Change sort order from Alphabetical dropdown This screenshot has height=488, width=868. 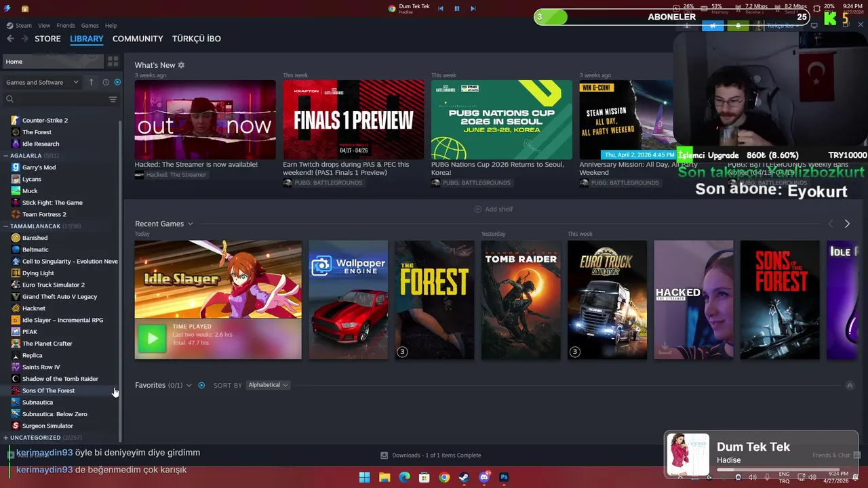click(267, 385)
